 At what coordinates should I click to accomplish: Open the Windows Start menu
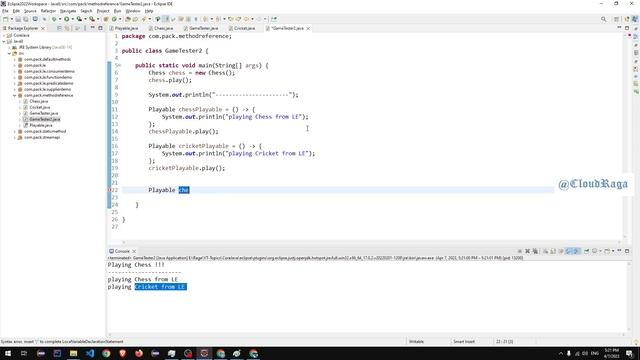point(7,353)
